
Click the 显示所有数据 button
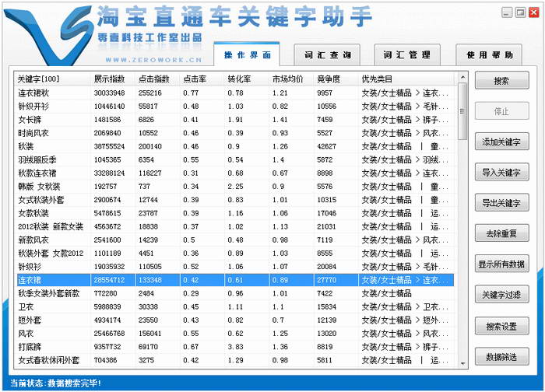tap(502, 264)
